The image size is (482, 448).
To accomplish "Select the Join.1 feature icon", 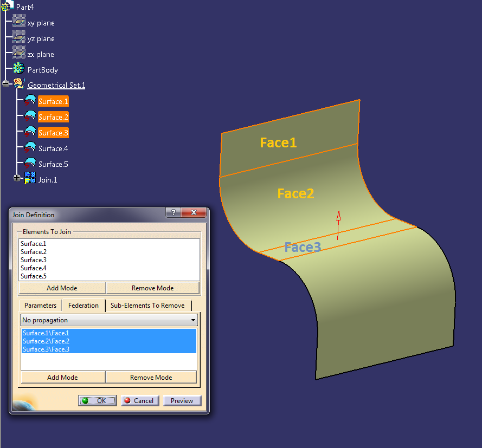I will pos(30,178).
